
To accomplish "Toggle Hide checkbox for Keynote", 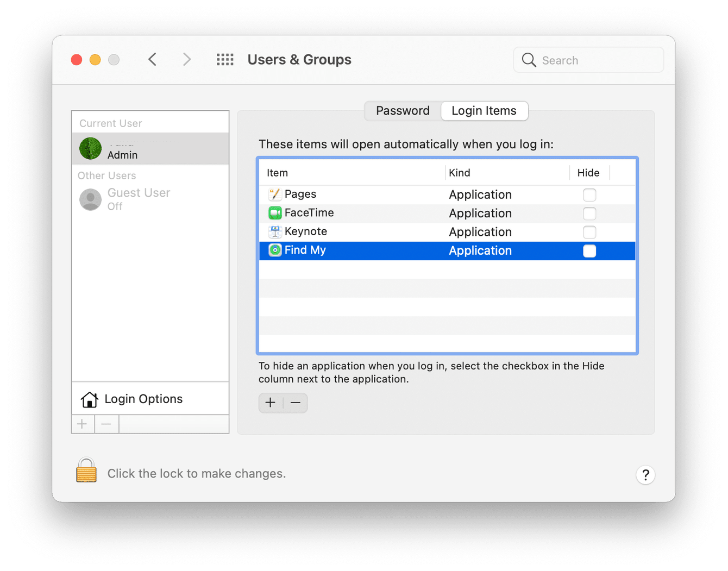I will pyautogui.click(x=589, y=232).
